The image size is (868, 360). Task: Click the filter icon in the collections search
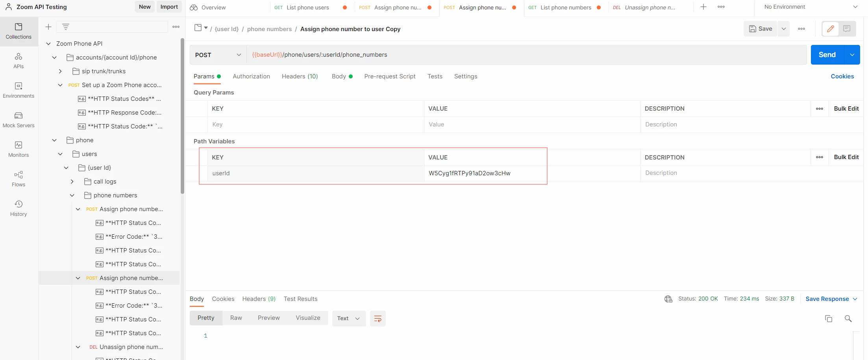point(66,27)
